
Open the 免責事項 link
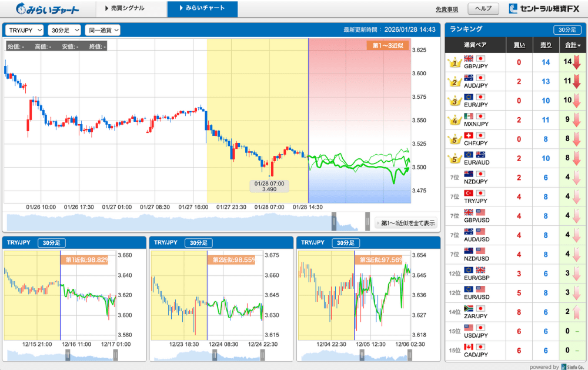(446, 9)
